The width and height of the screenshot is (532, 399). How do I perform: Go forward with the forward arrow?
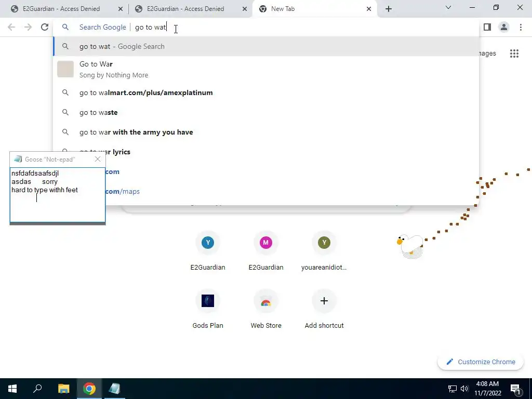point(28,27)
